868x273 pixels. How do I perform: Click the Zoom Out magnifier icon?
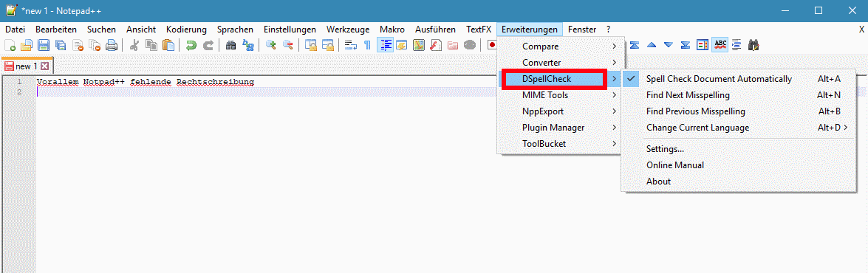point(287,45)
